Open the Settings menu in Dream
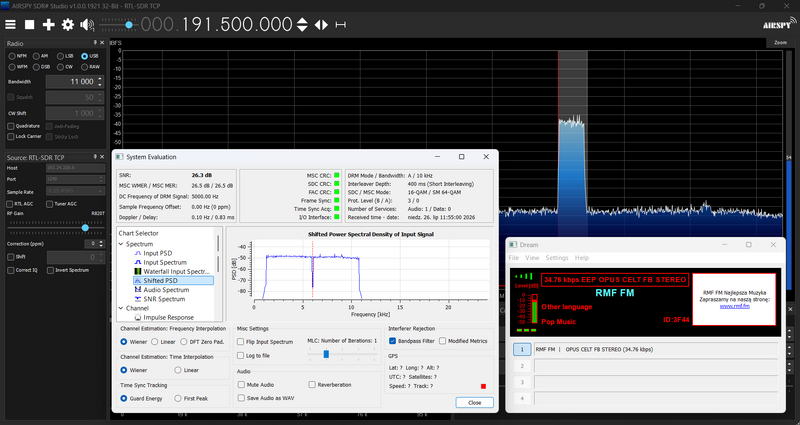This screenshot has width=800, height=425. 557,258
